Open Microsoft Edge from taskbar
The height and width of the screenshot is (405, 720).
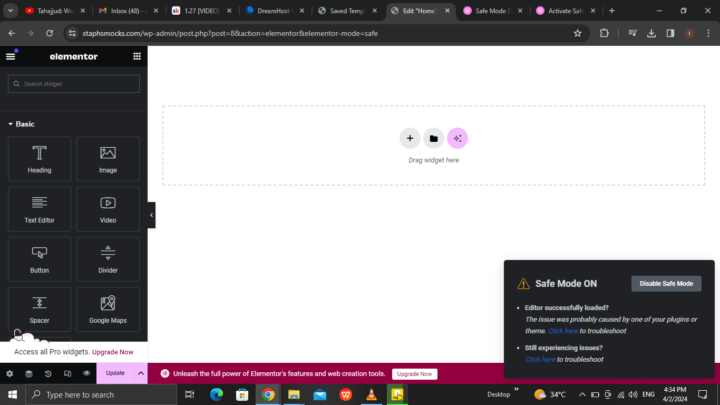pyautogui.click(x=216, y=394)
